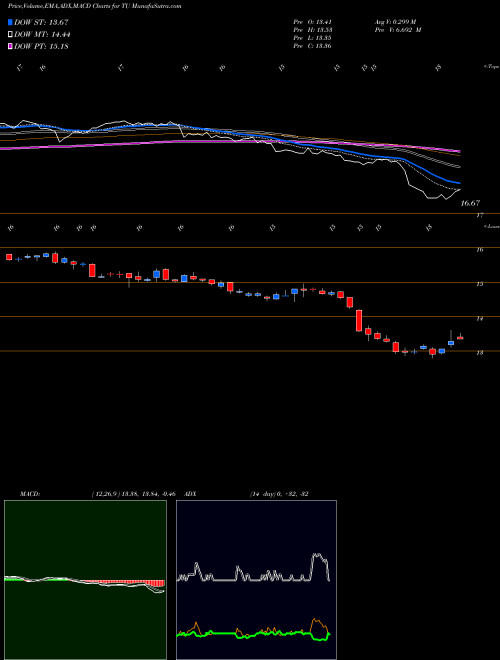Select the DOW MT: 14.44 label
The image size is (500, 660).
pos(42,35)
